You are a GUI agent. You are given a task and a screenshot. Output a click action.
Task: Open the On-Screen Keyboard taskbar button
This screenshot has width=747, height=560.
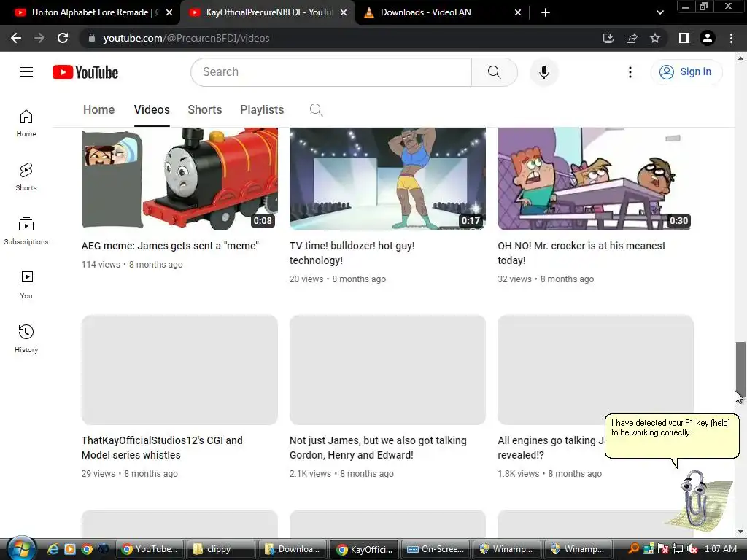click(x=436, y=549)
